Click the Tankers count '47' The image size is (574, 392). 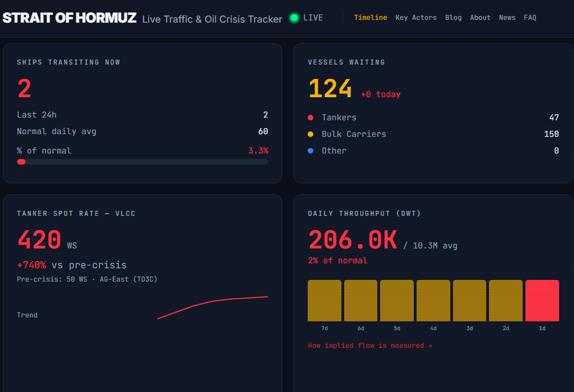(x=554, y=118)
